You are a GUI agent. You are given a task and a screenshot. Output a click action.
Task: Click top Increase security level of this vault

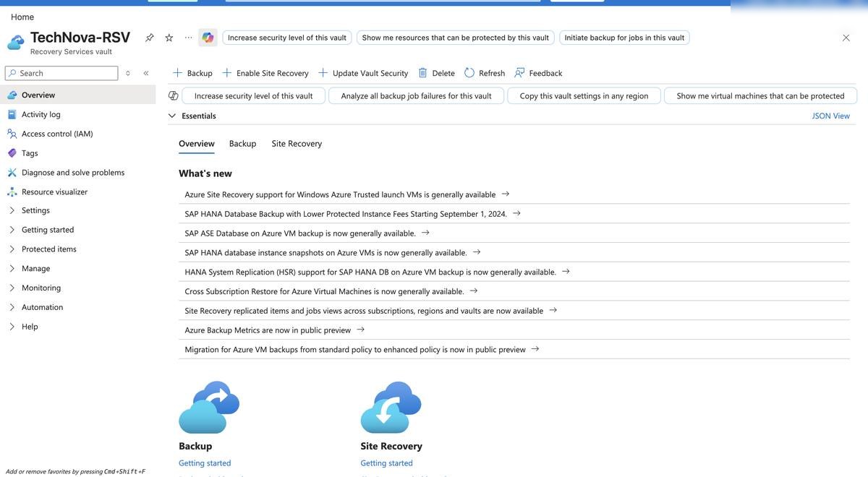pos(287,38)
